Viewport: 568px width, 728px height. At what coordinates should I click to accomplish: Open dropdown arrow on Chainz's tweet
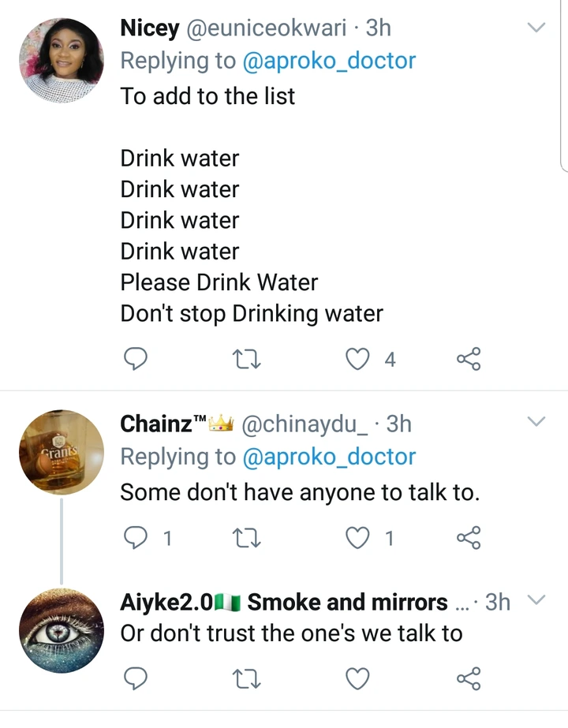pyautogui.click(x=536, y=423)
